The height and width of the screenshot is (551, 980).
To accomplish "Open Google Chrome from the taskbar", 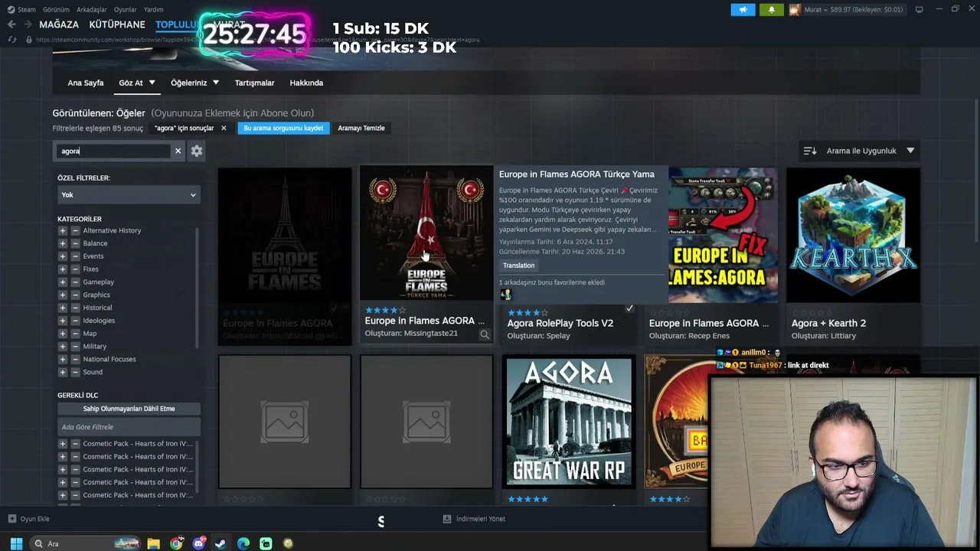I will tap(176, 543).
